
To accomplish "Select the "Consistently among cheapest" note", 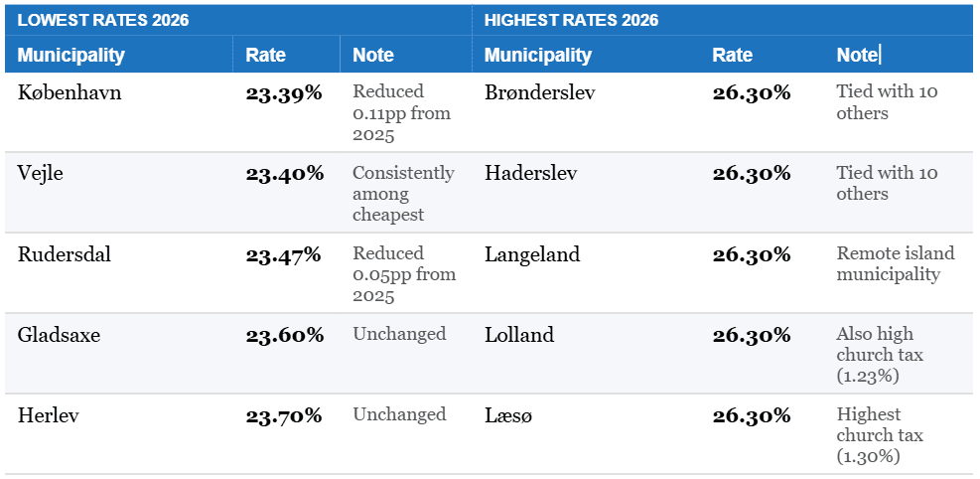I will coord(403,194).
